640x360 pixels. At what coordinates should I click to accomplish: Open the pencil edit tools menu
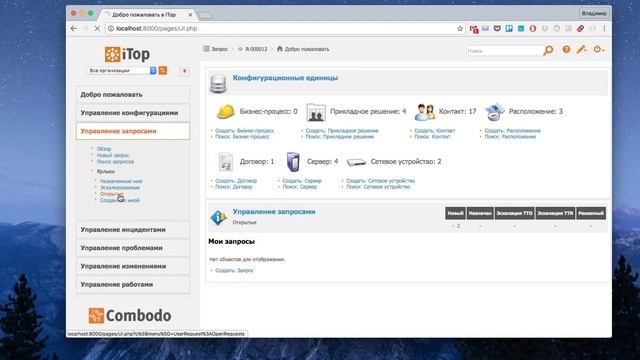pyautogui.click(x=581, y=49)
